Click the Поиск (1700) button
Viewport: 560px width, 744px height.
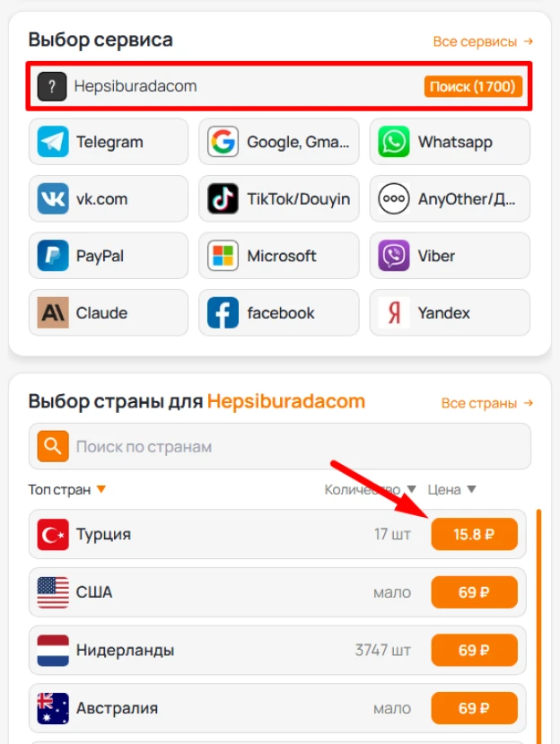tap(473, 86)
